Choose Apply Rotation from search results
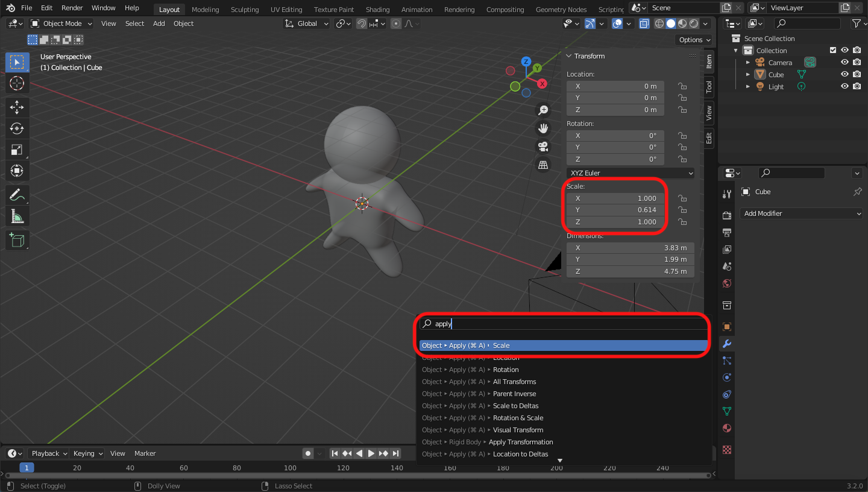 [x=564, y=370]
